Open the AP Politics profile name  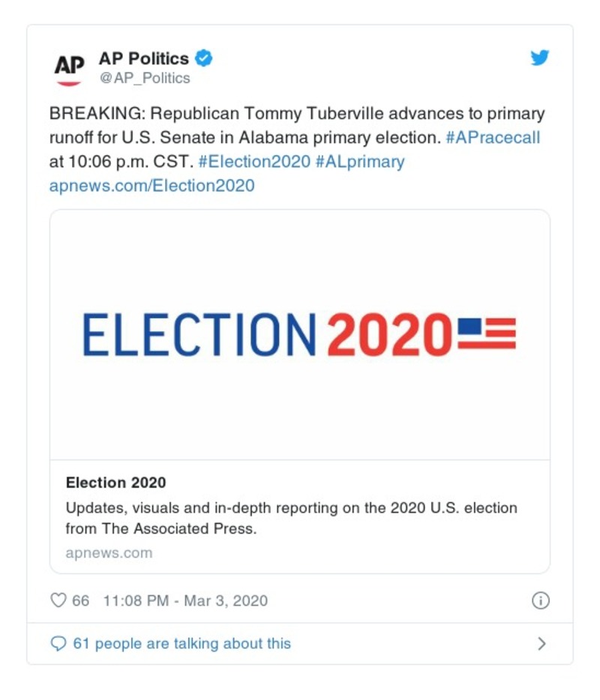tap(144, 58)
